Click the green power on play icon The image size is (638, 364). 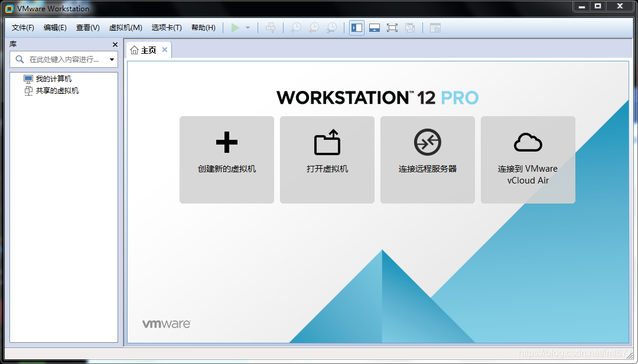point(235,28)
